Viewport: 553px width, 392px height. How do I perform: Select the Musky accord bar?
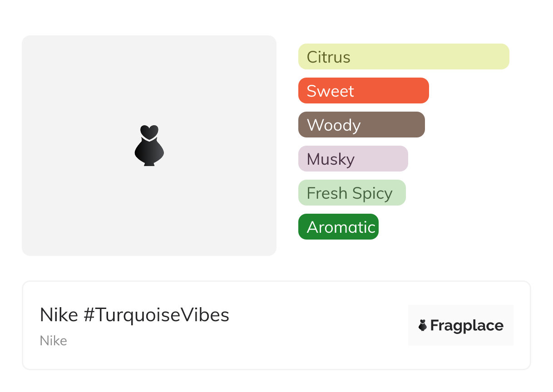pyautogui.click(x=353, y=159)
